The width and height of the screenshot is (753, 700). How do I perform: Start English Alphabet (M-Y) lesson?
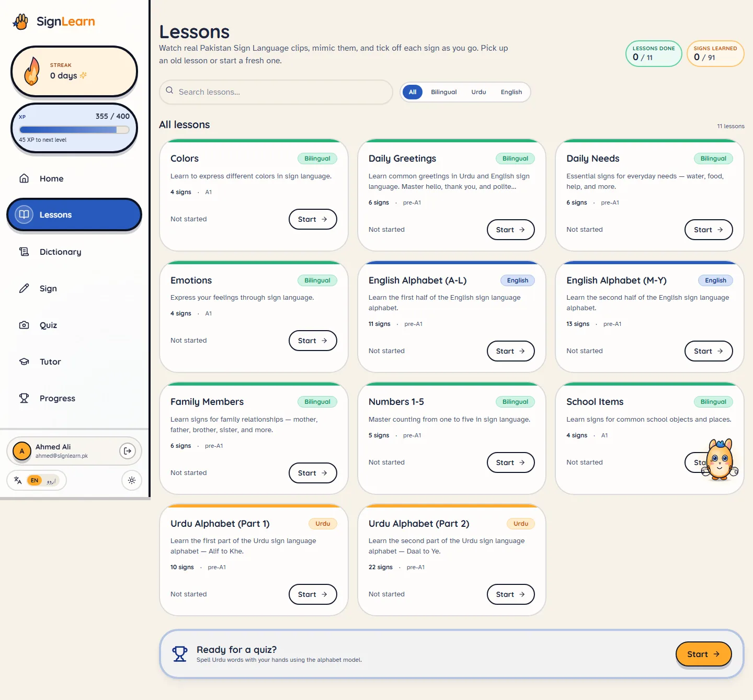click(709, 351)
